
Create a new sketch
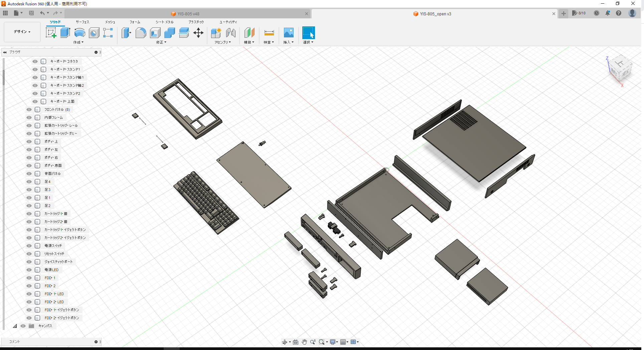51,32
